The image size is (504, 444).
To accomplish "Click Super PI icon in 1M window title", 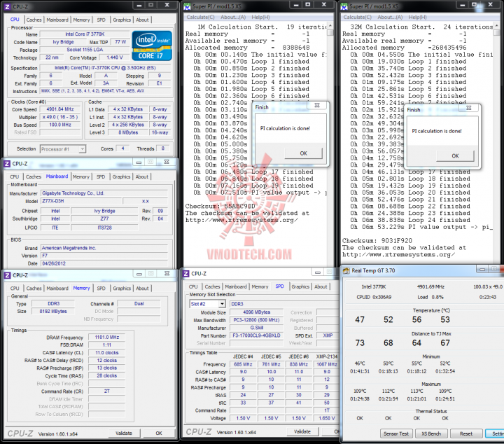I will pyautogui.click(x=188, y=6).
